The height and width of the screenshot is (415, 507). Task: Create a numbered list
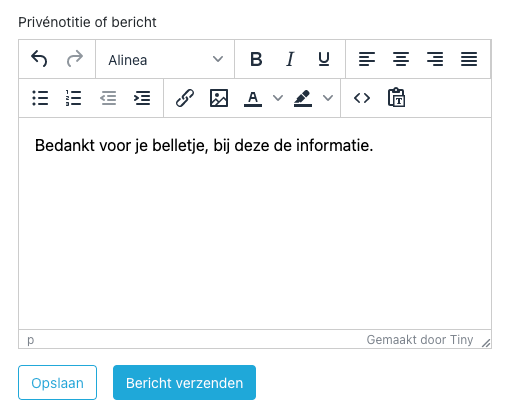click(74, 98)
